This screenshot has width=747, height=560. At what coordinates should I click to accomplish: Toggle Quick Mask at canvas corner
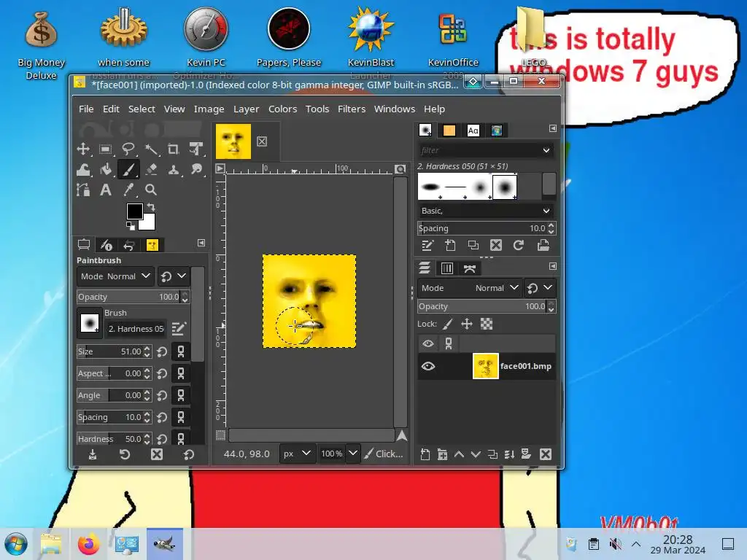[220, 435]
